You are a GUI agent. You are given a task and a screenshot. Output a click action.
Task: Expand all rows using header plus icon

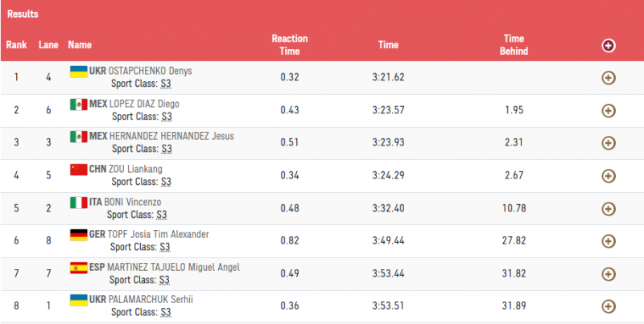pos(609,45)
